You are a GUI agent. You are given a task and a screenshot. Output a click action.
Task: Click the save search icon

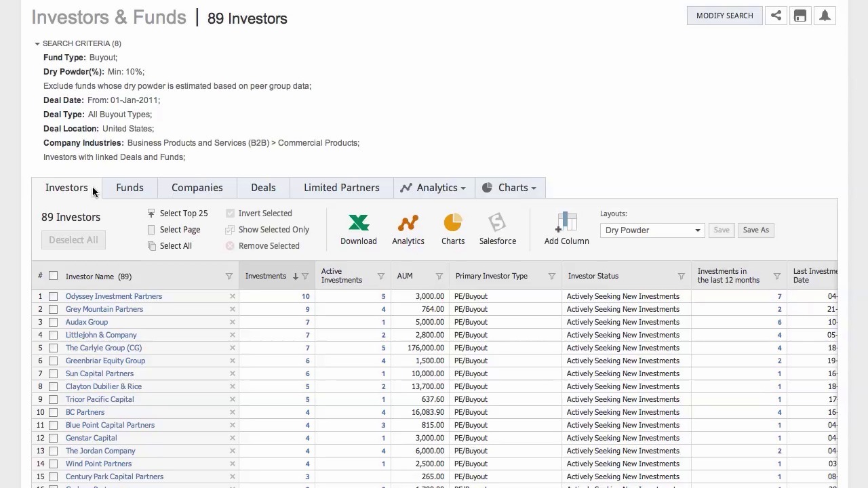800,16
